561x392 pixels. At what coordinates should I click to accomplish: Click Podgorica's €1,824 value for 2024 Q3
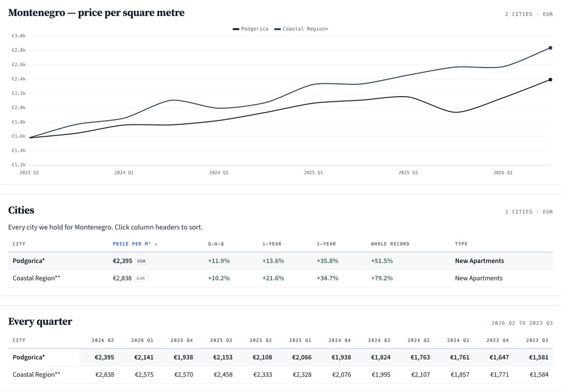click(381, 357)
